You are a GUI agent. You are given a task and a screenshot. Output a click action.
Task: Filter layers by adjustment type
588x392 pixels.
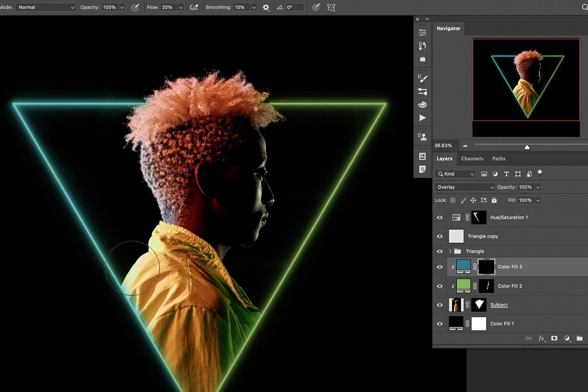(x=495, y=174)
